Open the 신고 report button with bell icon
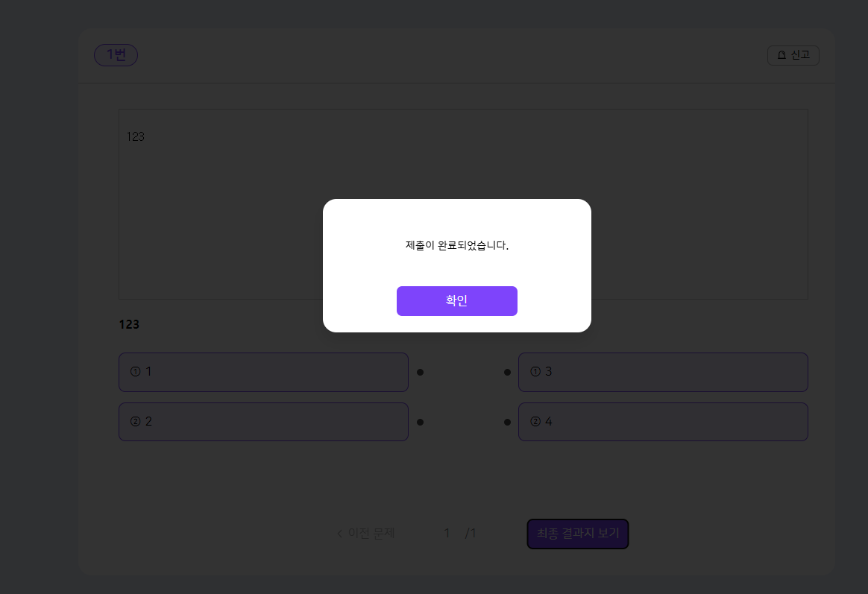Image resolution: width=868 pixels, height=594 pixels. coord(793,55)
